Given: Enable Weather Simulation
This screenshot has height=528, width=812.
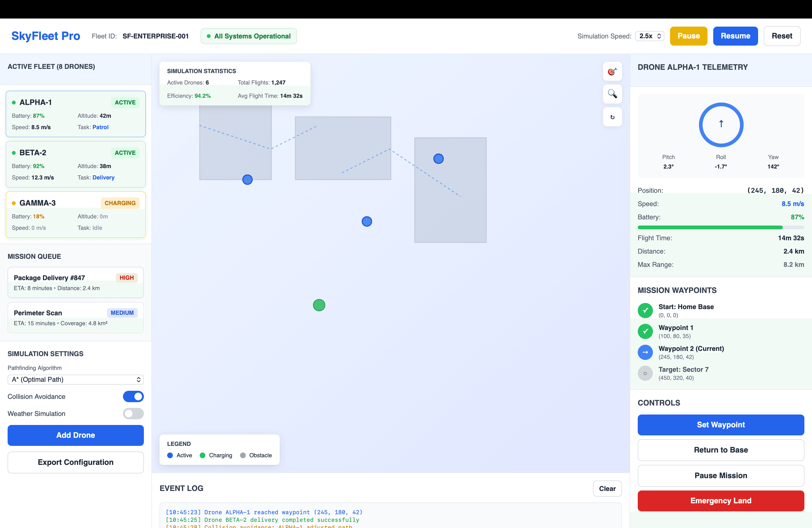Looking at the screenshot, I should click(x=133, y=414).
